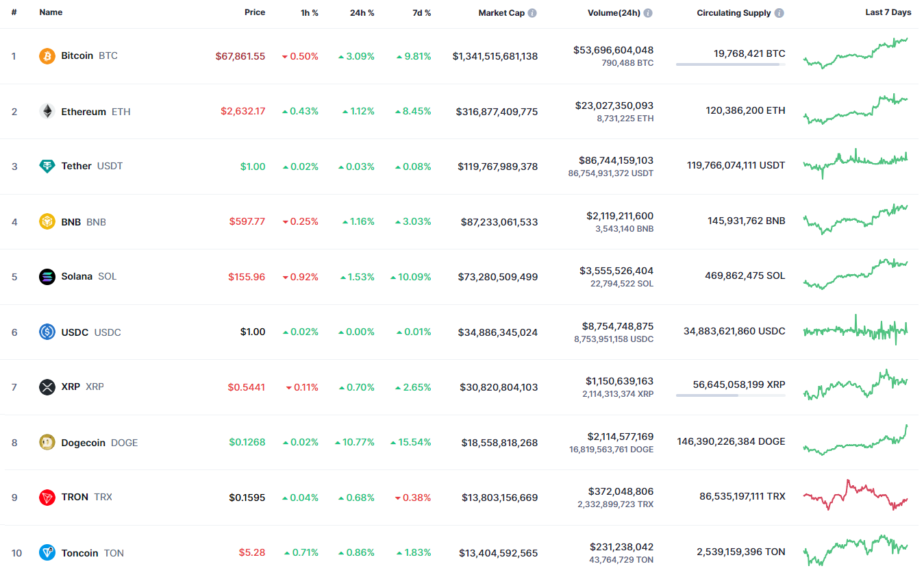Open the XRP coin name link

(x=71, y=387)
